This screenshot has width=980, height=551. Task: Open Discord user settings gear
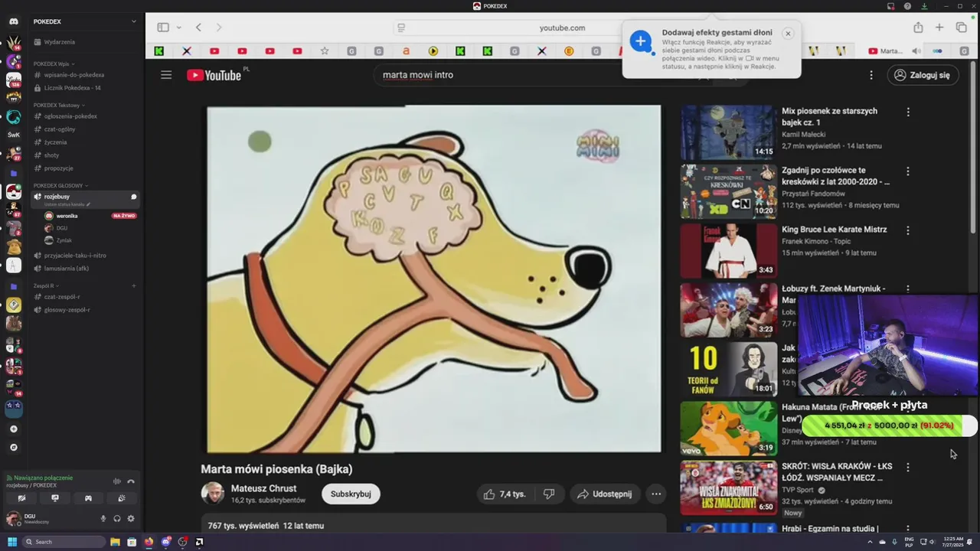click(x=131, y=518)
